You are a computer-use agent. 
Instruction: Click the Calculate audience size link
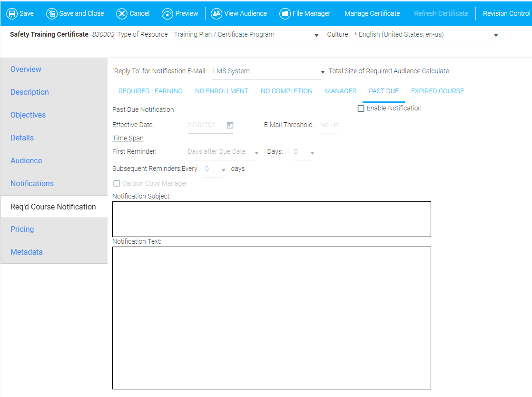pyautogui.click(x=435, y=71)
